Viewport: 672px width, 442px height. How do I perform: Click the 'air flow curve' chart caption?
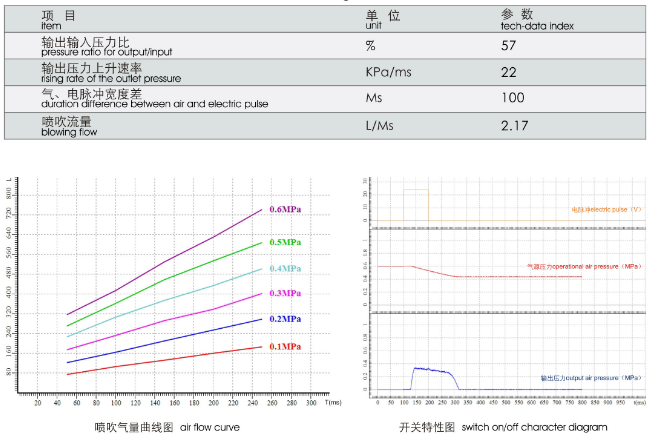[x=167, y=427]
